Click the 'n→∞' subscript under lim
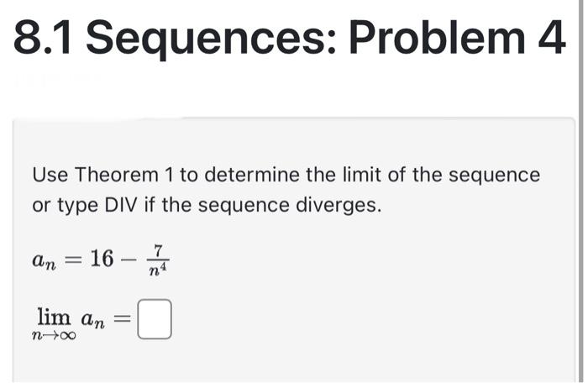The width and height of the screenshot is (588, 383). (x=55, y=335)
